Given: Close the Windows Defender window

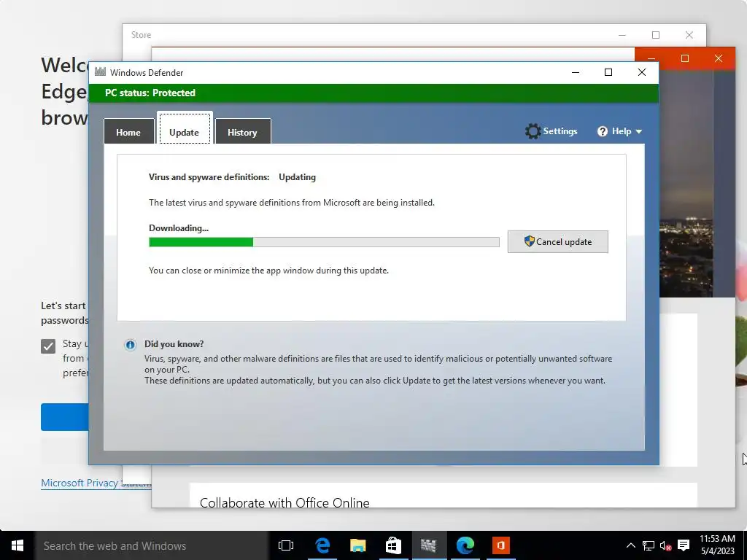Looking at the screenshot, I should coord(642,72).
